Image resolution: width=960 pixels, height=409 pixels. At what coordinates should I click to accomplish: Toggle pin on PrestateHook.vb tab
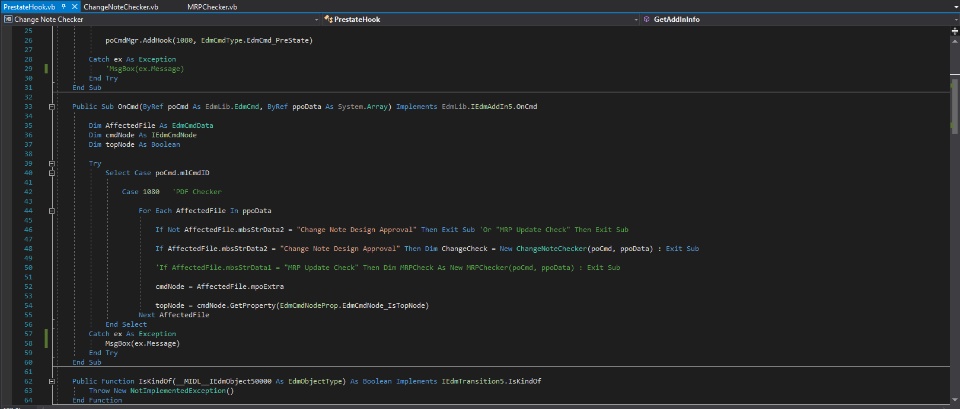click(x=64, y=6)
